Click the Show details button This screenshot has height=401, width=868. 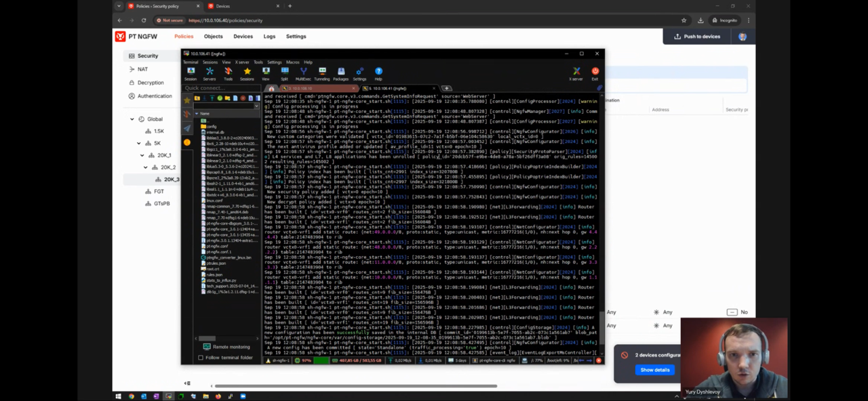pos(654,370)
